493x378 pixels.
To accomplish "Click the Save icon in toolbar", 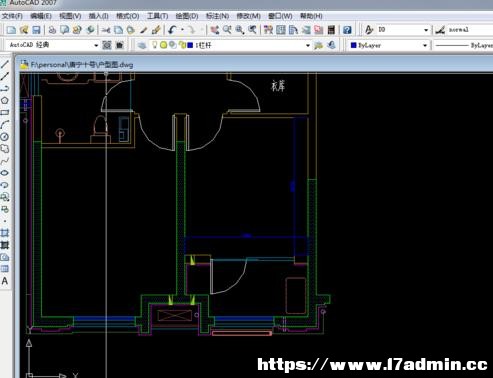I will coord(36,30).
